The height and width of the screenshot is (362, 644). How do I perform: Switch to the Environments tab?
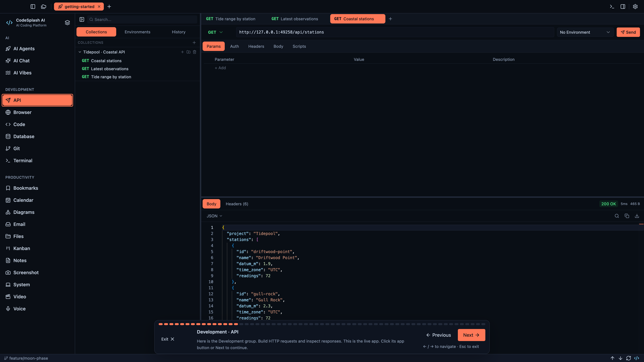[138, 32]
